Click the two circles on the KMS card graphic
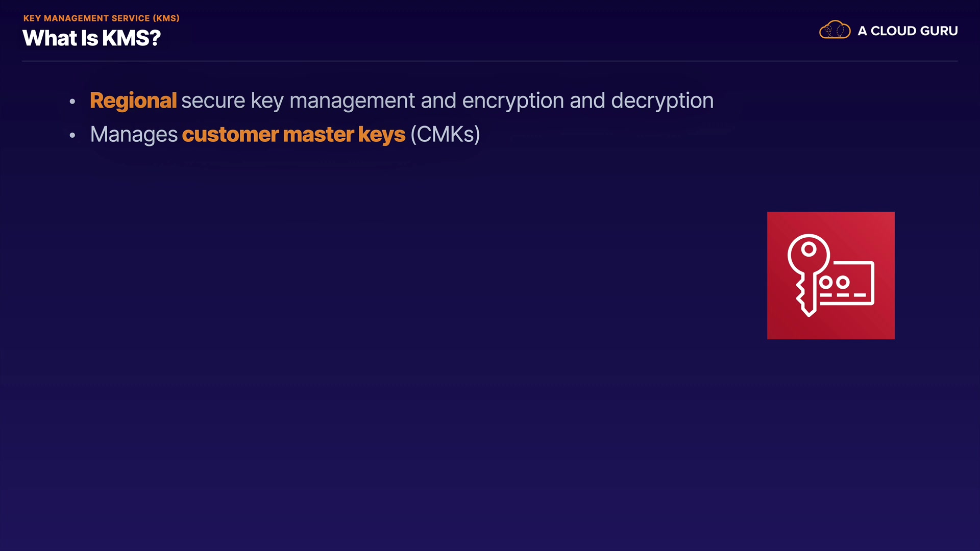Image resolution: width=980 pixels, height=551 pixels. [x=835, y=282]
